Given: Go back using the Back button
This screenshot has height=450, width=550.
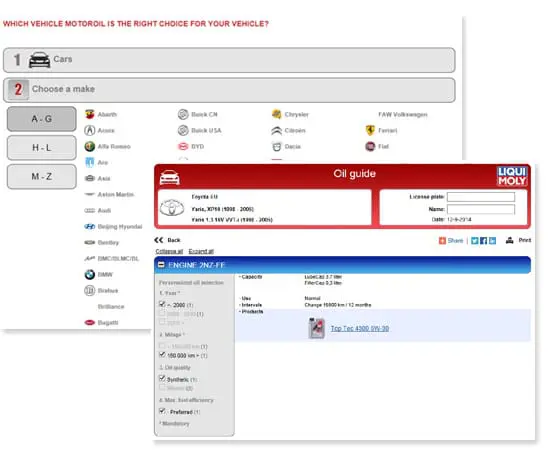Looking at the screenshot, I should point(167,240).
